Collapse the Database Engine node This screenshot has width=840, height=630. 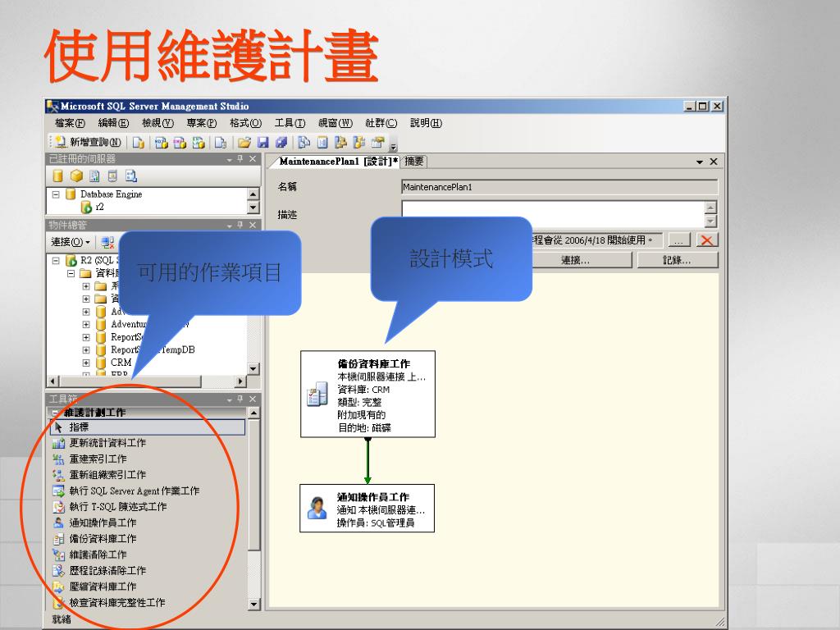click(x=56, y=194)
